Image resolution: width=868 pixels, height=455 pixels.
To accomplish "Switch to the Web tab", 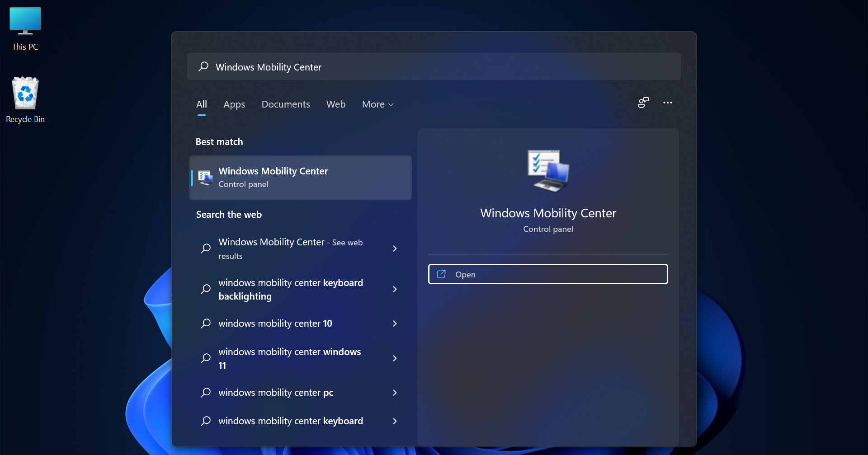I will [x=335, y=104].
